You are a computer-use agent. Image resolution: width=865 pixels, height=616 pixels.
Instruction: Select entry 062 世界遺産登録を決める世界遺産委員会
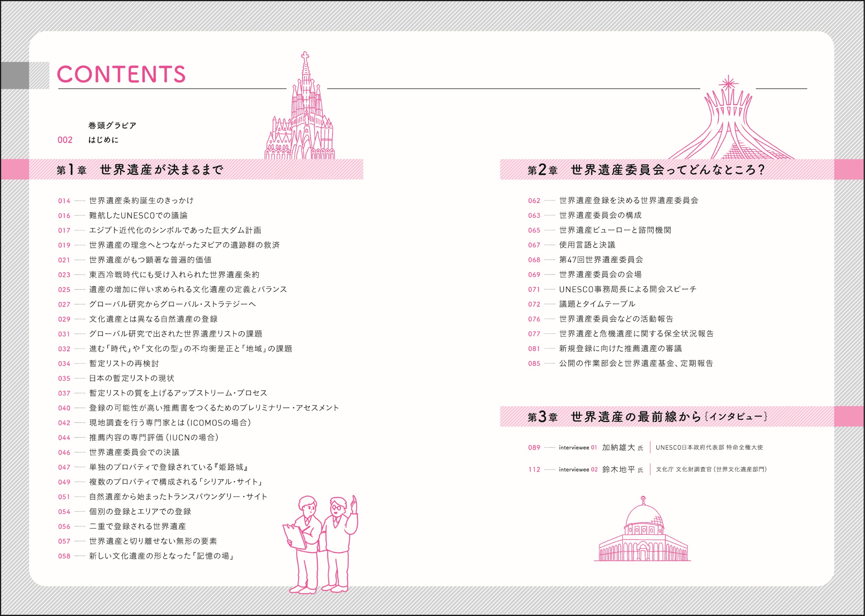coord(613,200)
